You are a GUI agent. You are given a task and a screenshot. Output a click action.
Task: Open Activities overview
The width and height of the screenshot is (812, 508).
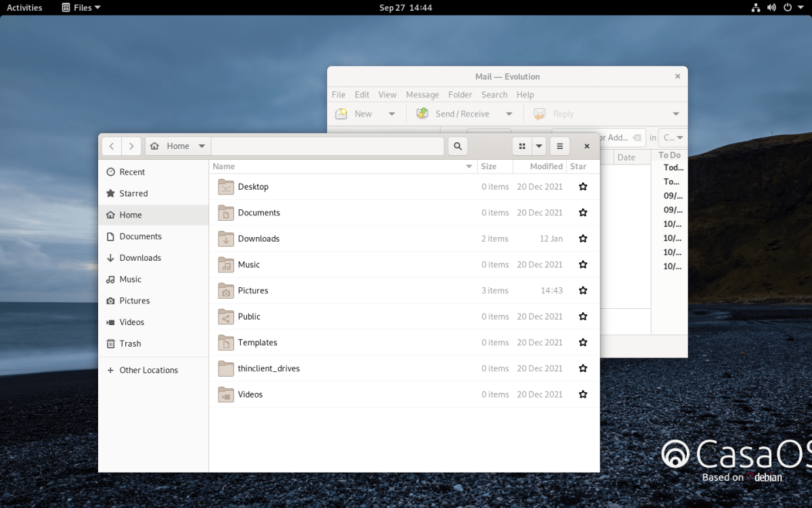coord(24,7)
